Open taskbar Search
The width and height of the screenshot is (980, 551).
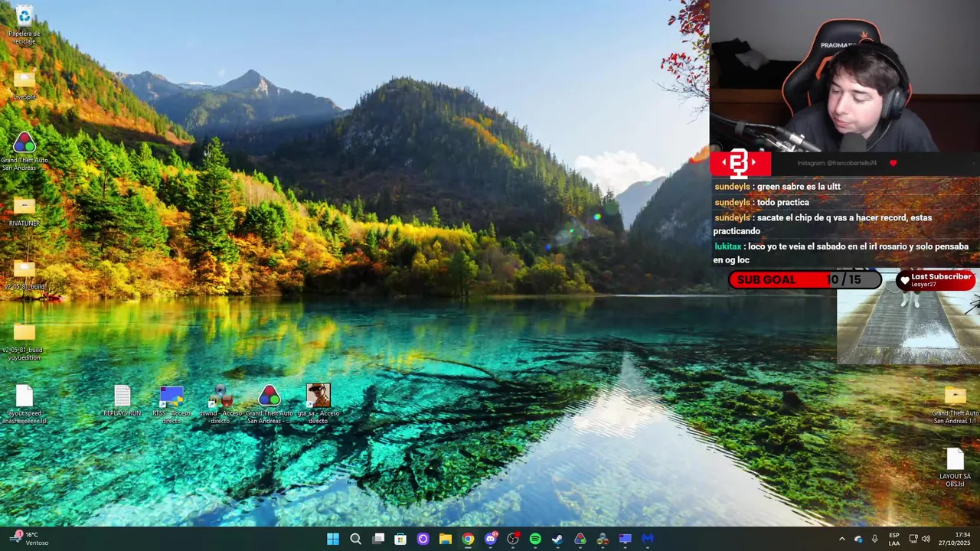[x=355, y=539]
